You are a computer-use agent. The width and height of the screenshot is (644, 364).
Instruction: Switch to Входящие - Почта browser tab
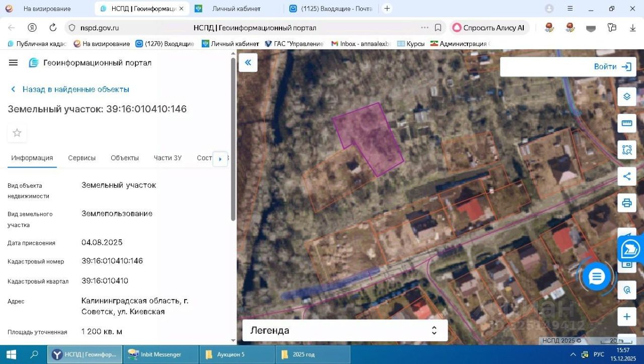331,9
